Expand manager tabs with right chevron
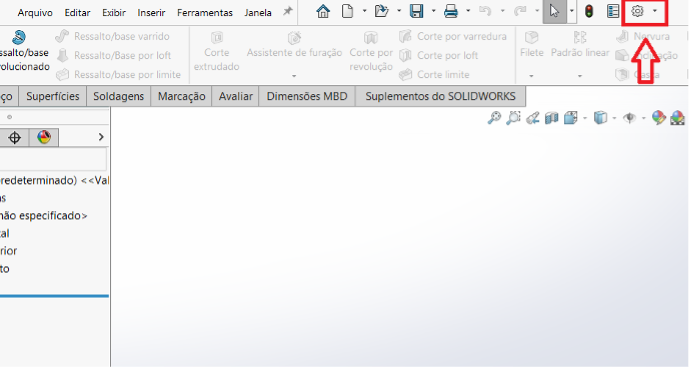Image resolution: width=690 pixels, height=368 pixels. tap(101, 137)
